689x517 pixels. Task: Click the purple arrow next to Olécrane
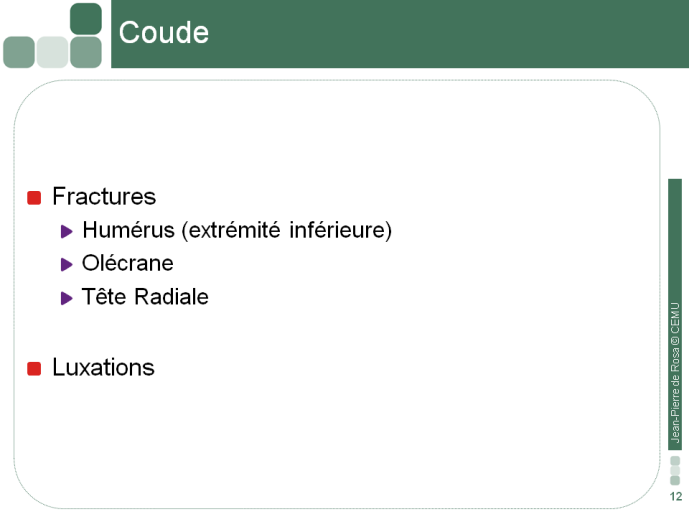[x=66, y=264]
